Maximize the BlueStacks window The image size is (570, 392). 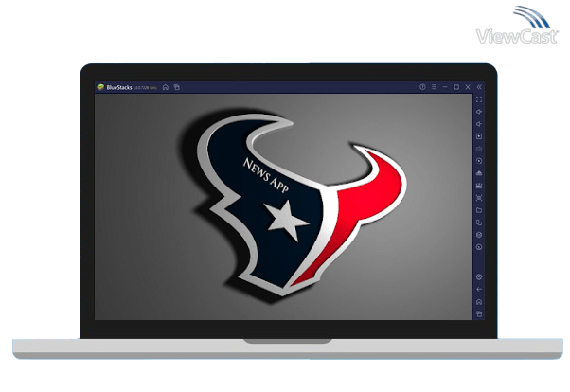456,87
